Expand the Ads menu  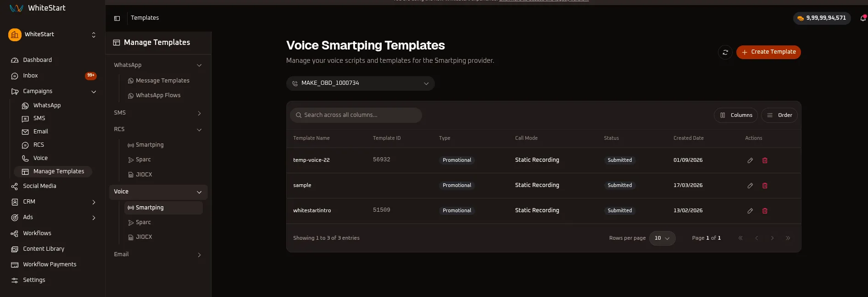(94, 218)
